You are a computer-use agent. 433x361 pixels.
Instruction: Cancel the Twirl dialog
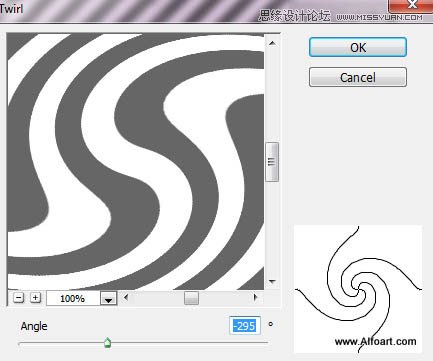click(x=358, y=77)
